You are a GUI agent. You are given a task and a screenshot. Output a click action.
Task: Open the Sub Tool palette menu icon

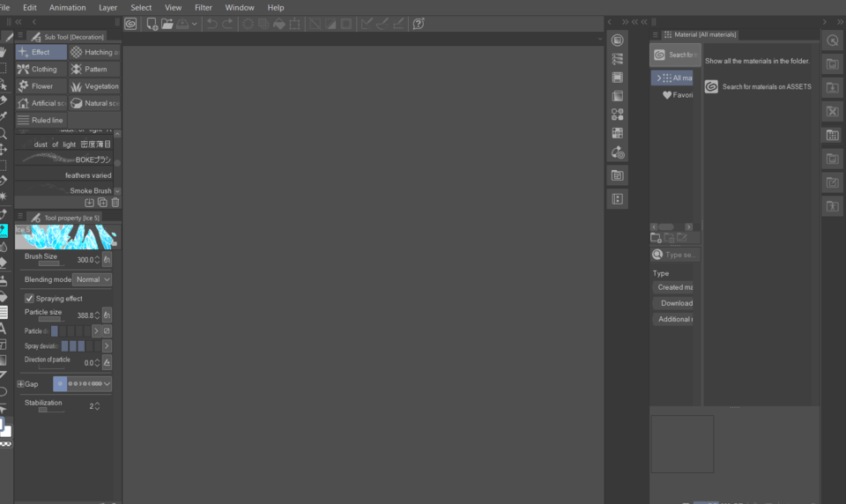click(20, 35)
